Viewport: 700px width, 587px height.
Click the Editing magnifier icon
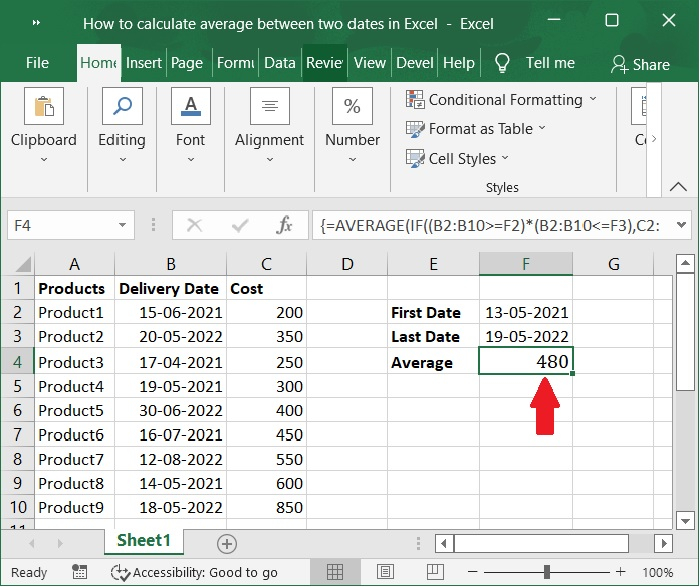point(121,107)
